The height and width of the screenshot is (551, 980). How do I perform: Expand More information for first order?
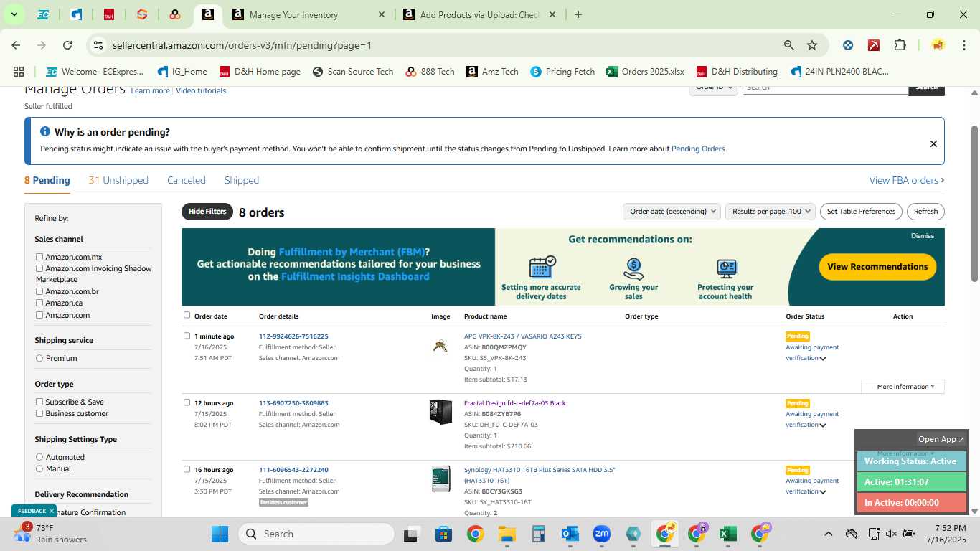click(903, 387)
